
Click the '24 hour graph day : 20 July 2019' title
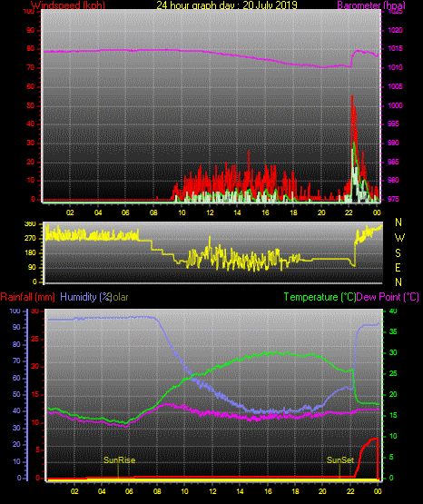coord(227,5)
